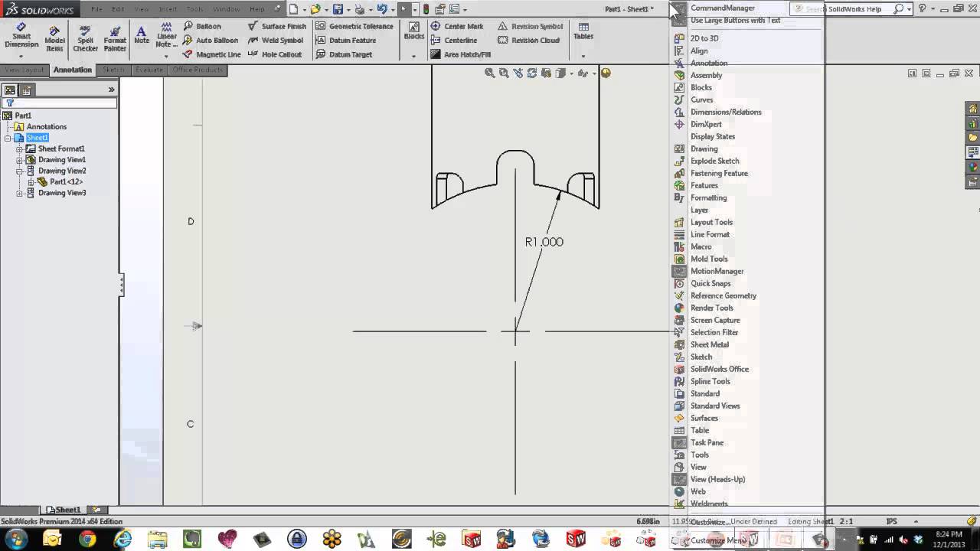Screen dimensions: 980x551
Task: Activate Format Painter
Action: (x=115, y=38)
